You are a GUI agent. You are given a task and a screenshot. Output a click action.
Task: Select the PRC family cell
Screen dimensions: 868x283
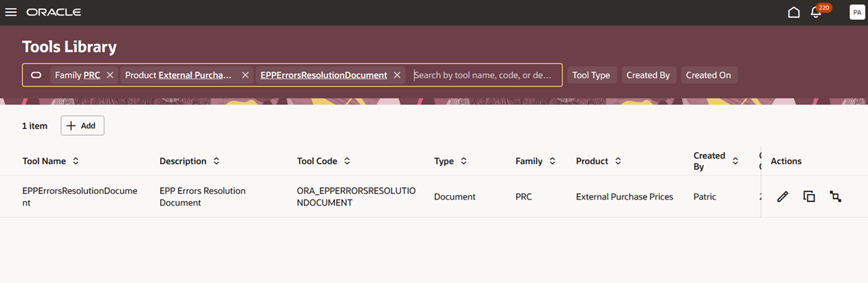(524, 197)
